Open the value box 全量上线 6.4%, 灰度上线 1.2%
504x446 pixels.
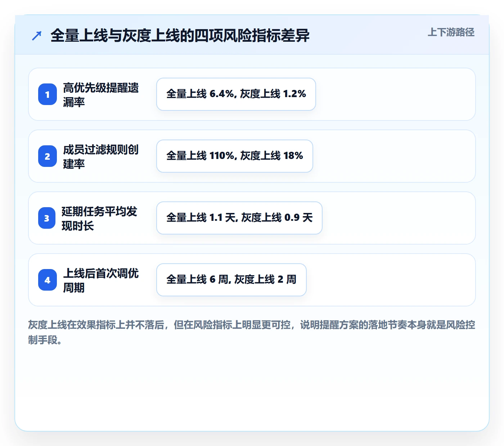(236, 94)
